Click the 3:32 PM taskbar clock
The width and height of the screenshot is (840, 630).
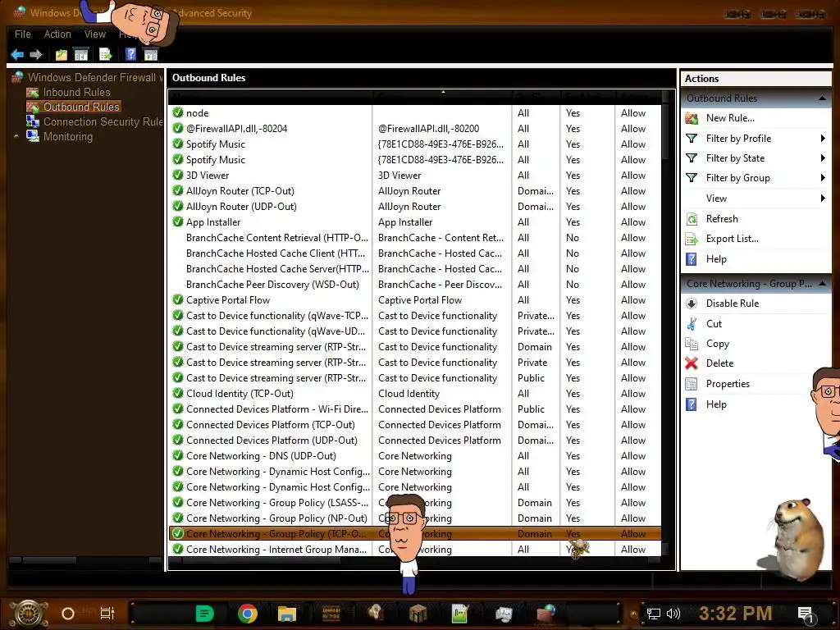pyautogui.click(x=736, y=614)
